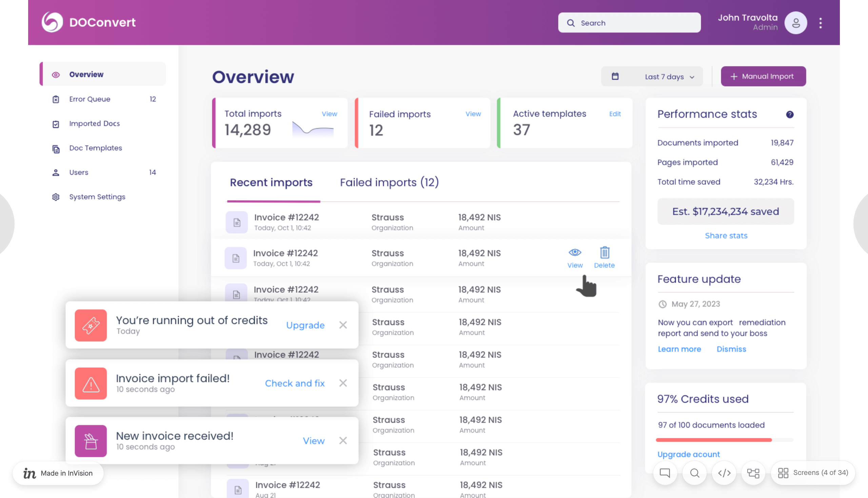This screenshot has width=868, height=498.
Task: Select the Imported Docs sidebar icon
Action: (56, 123)
